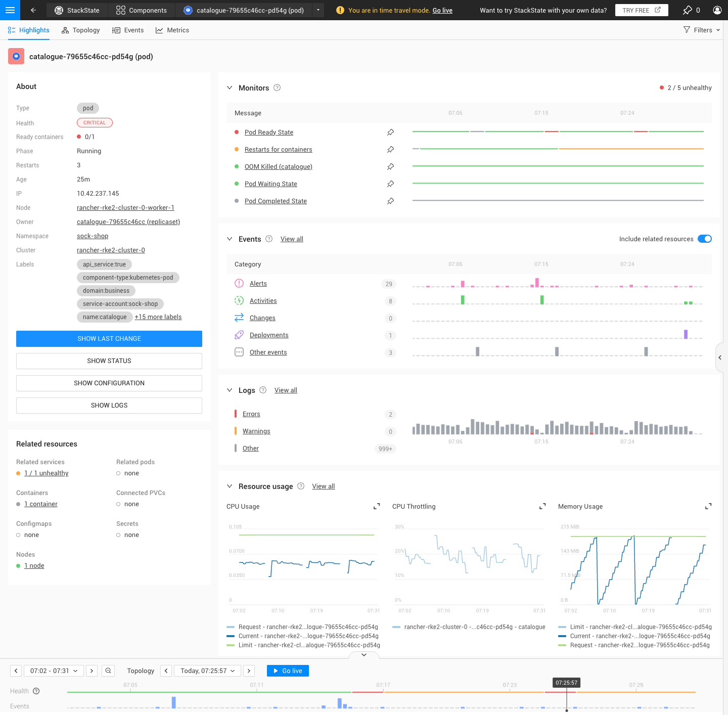Open the sock-shop namespace link
Viewport: 728px width, 715px height.
93,236
